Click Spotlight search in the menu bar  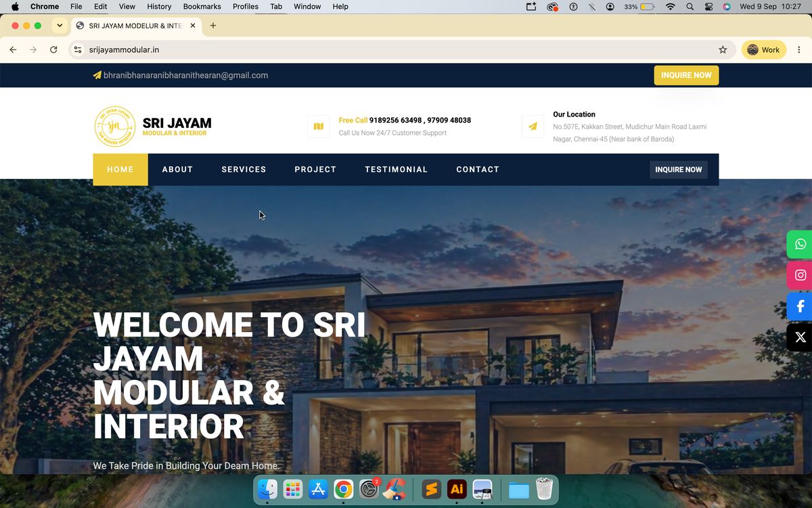[x=690, y=7]
